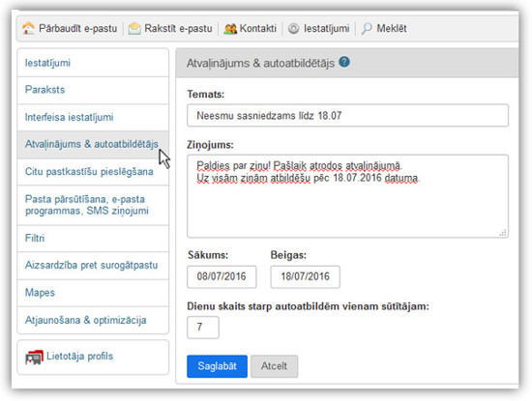Open Interfeisa iestatījumi section
Screen dimensions: 532x401
[x=93, y=117]
